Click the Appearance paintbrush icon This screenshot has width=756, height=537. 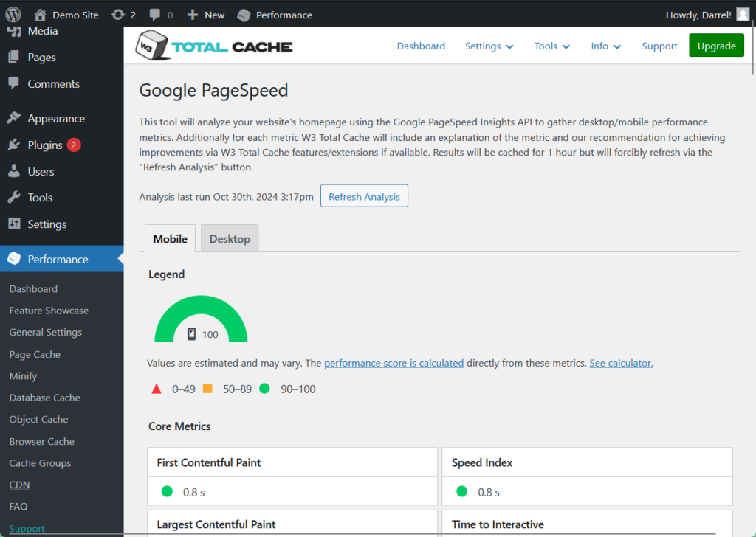point(14,118)
